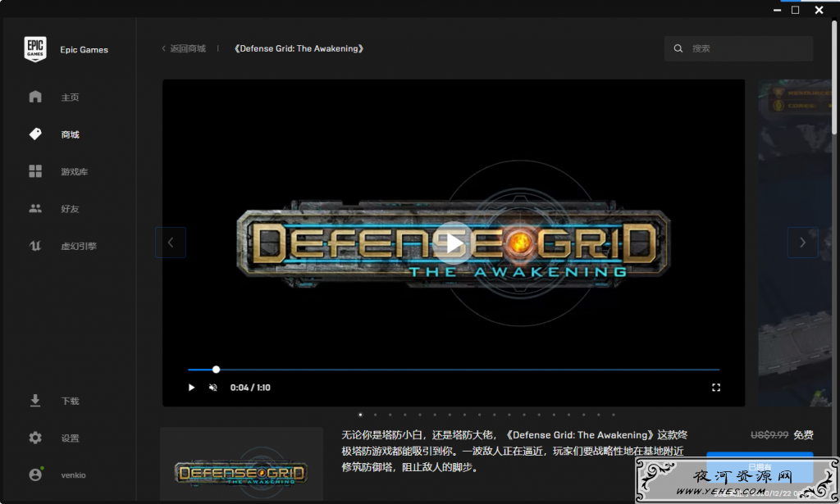The height and width of the screenshot is (504, 840).
Task: Click the 0:04 / 1:10 time display
Action: [x=250, y=388]
